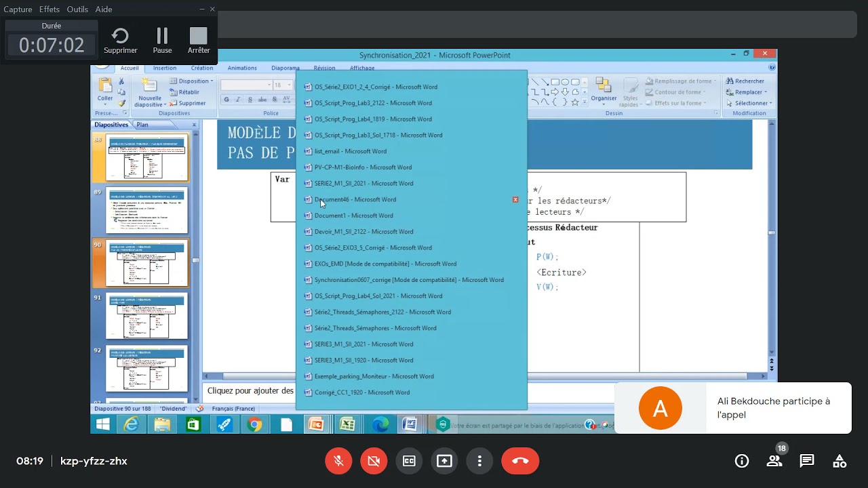
Task: Open more call options menu
Action: pos(479,461)
